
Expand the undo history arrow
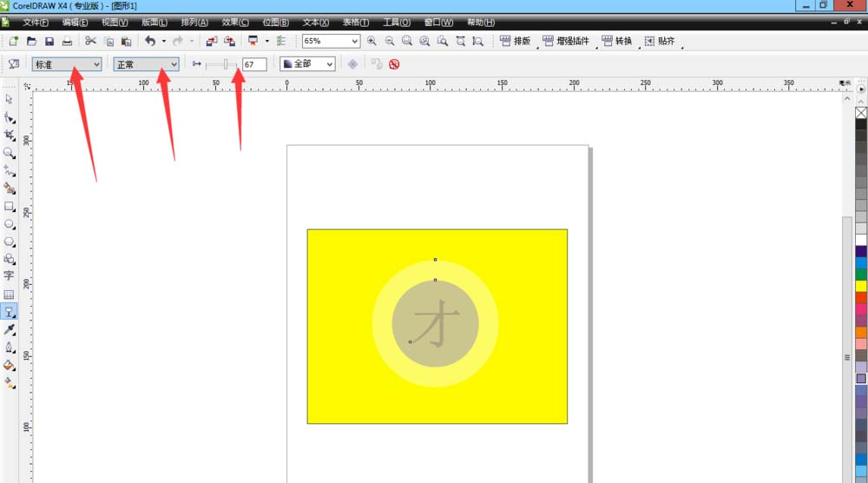(x=164, y=41)
